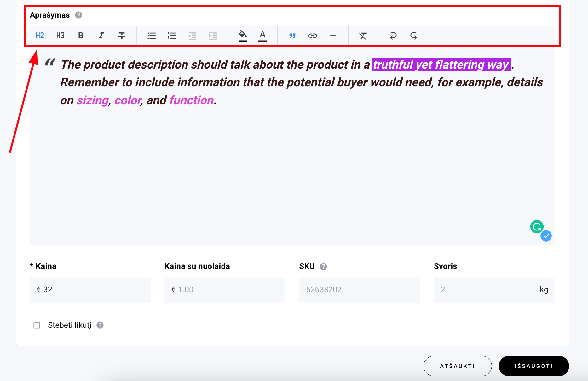
Task: Toggle blockquote formatting
Action: tap(292, 36)
